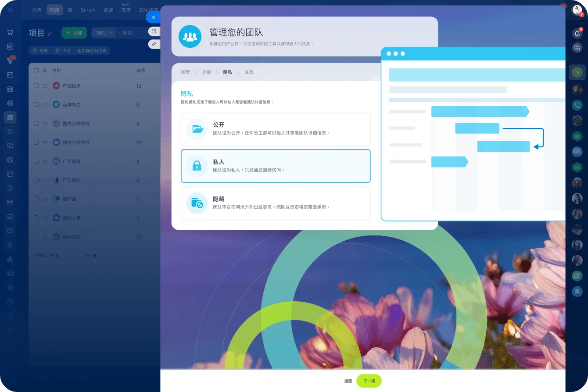Viewport: 588px width, 392px height.
Task: Open the notifications bell icon
Action: point(577,33)
